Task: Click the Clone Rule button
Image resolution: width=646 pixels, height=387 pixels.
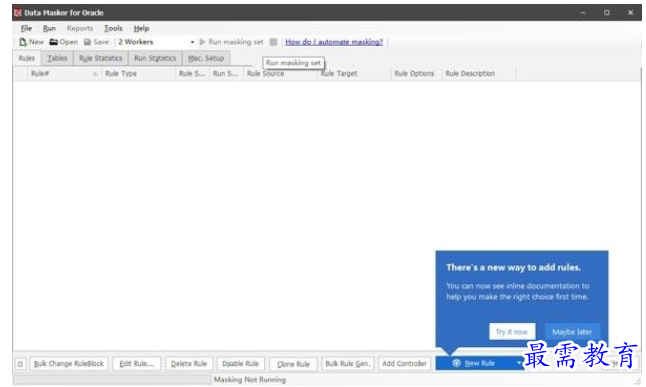Action: (293, 364)
